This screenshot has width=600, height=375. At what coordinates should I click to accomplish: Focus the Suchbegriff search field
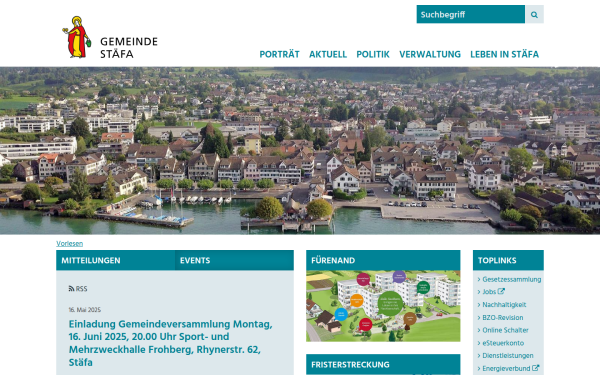pyautogui.click(x=471, y=15)
